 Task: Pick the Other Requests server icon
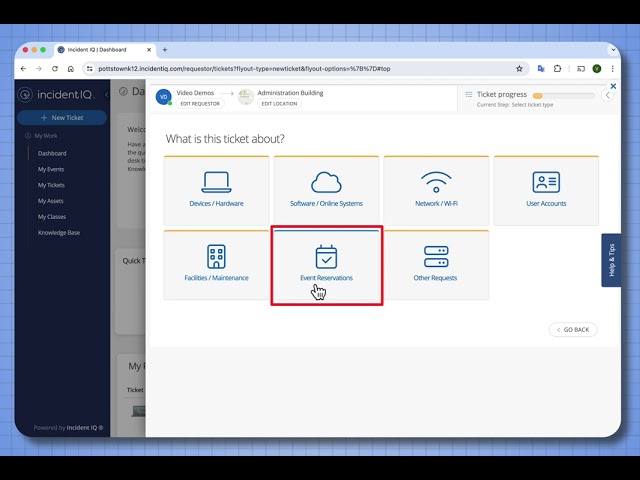[x=436, y=256]
